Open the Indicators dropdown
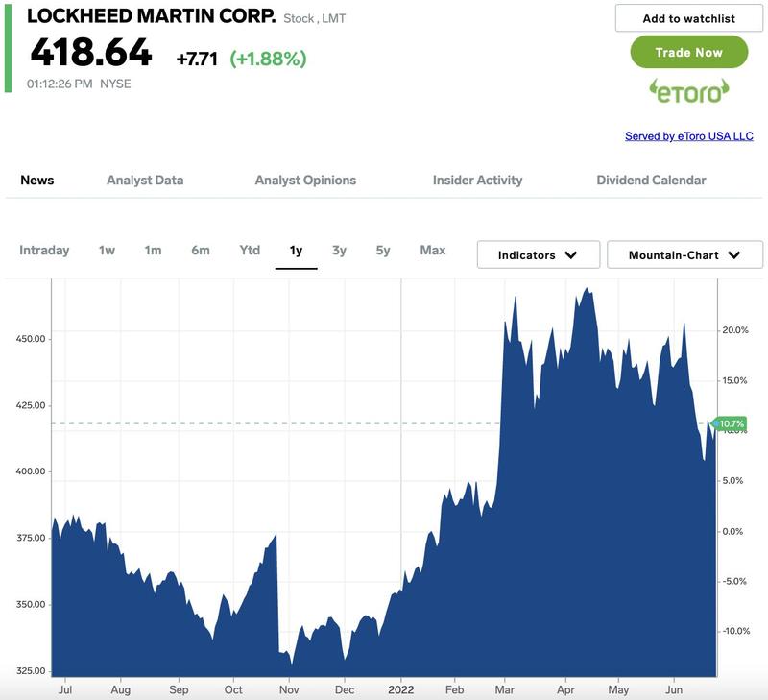This screenshot has width=768, height=700. pos(538,254)
